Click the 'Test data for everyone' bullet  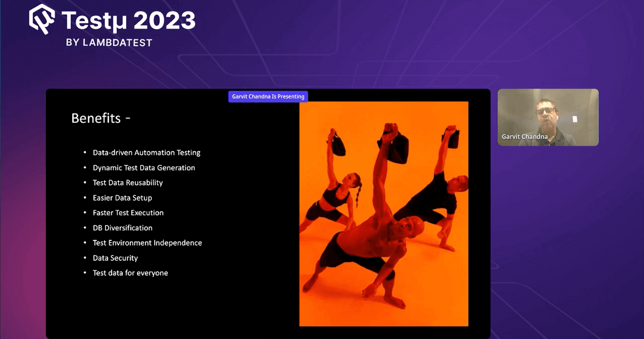click(130, 273)
